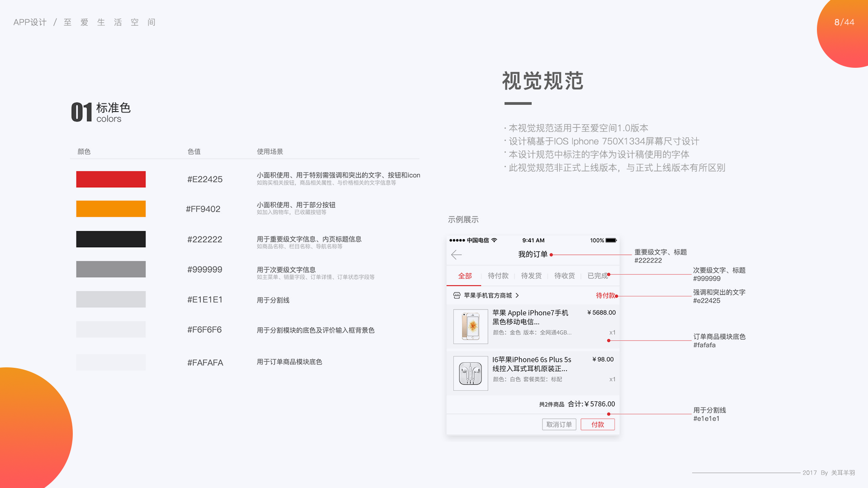Select the 已完成 tab
The image size is (868, 488).
coord(598,276)
